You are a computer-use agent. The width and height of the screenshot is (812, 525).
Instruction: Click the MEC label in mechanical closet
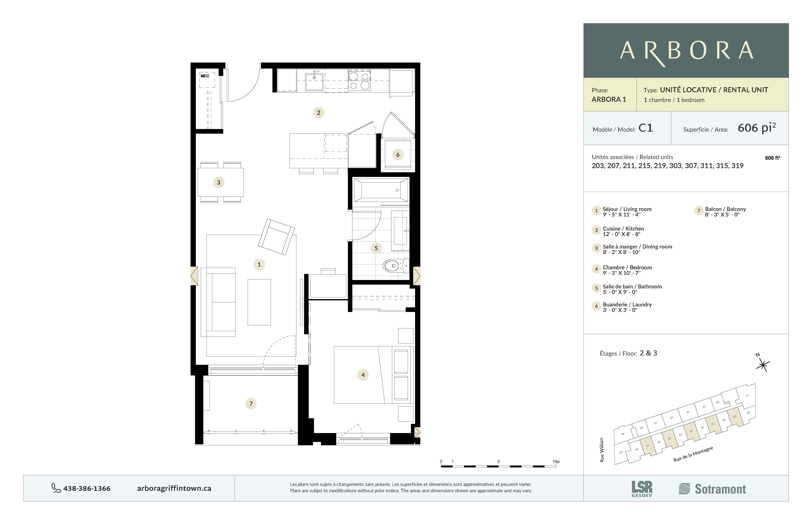coord(205,76)
